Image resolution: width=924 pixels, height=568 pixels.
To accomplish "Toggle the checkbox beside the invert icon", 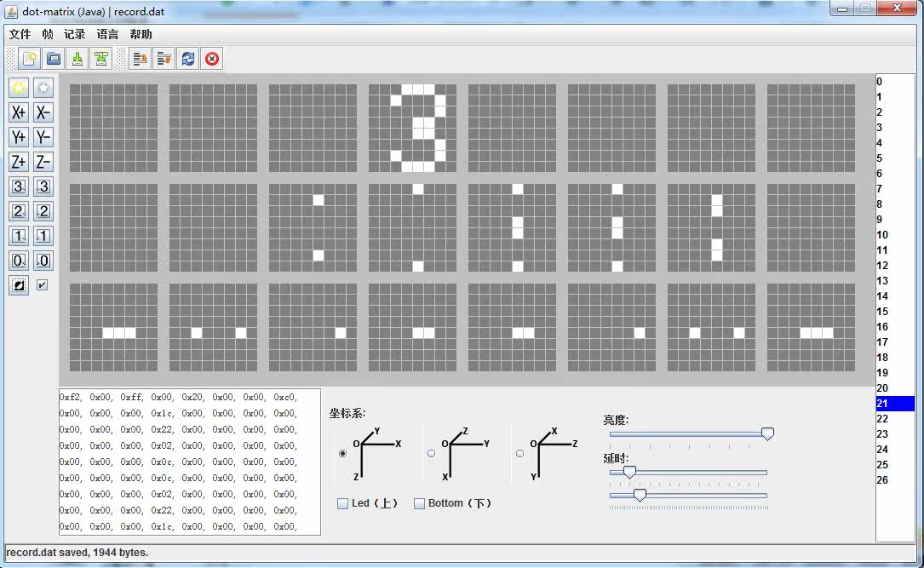I will (42, 285).
